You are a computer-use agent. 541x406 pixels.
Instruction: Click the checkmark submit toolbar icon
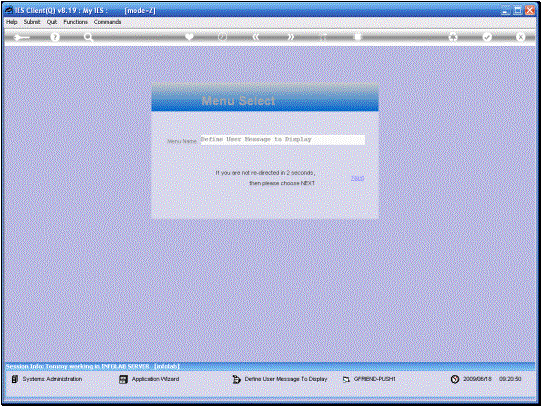[x=487, y=37]
